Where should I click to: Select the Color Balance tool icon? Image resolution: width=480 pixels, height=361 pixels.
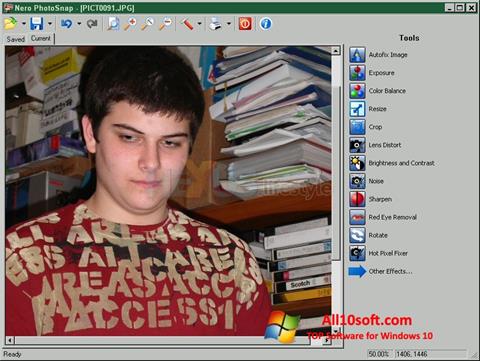coord(357,91)
